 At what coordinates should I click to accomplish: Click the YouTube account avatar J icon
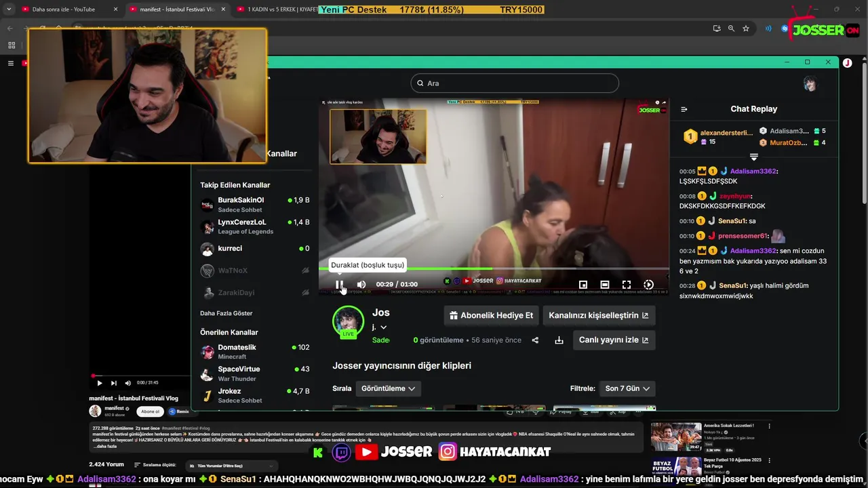pyautogui.click(x=847, y=63)
